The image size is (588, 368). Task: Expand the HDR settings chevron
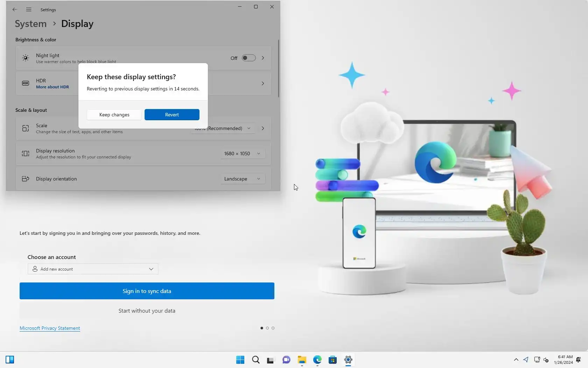click(263, 83)
